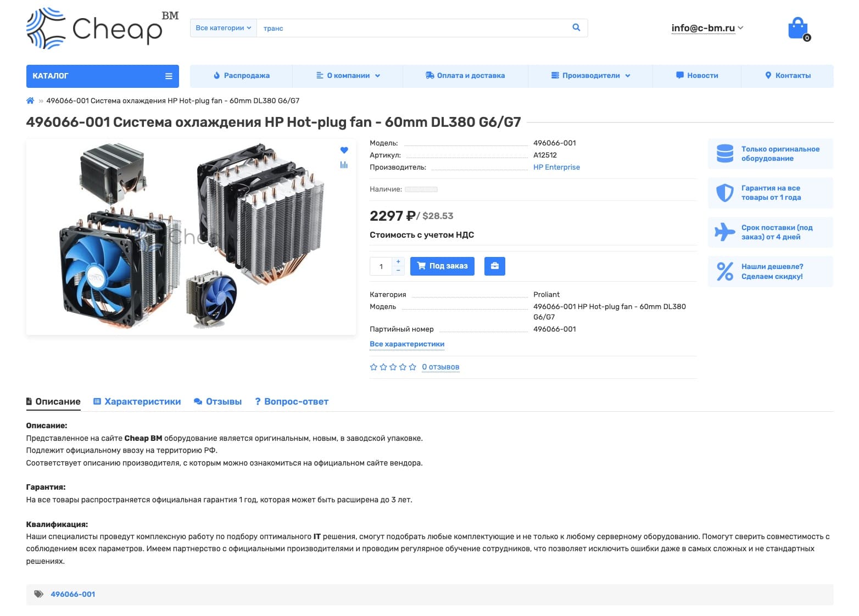Viewport: 859px width, 616px height.
Task: Open the shopping cart icon
Action: pos(798,29)
